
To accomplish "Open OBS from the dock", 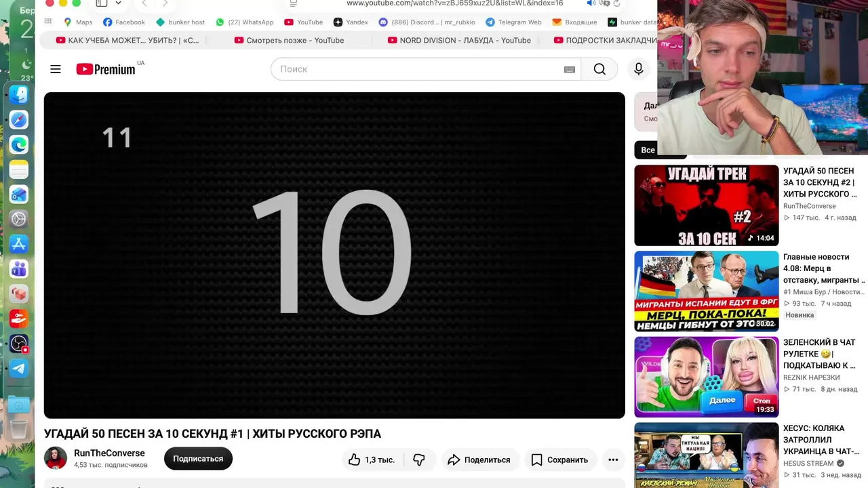I will click(19, 344).
